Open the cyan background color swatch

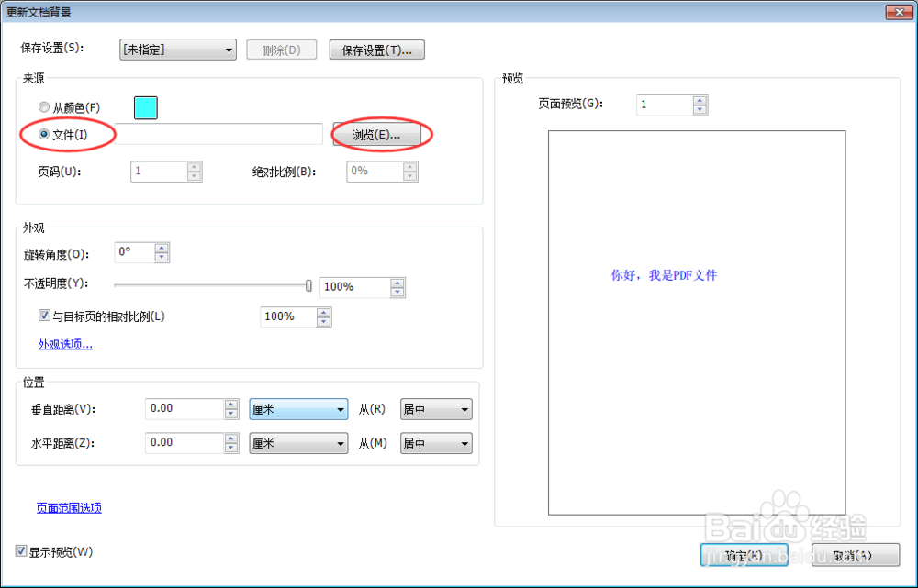coord(146,108)
